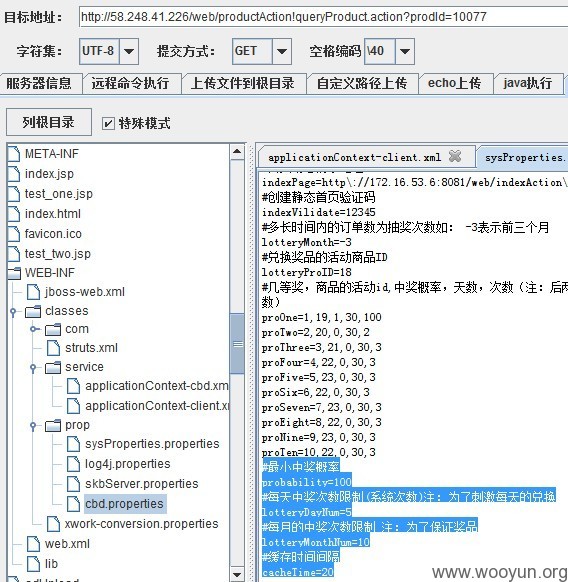This screenshot has height=582, width=568.
Task: Click the classes folder icon
Action: (x=33, y=311)
